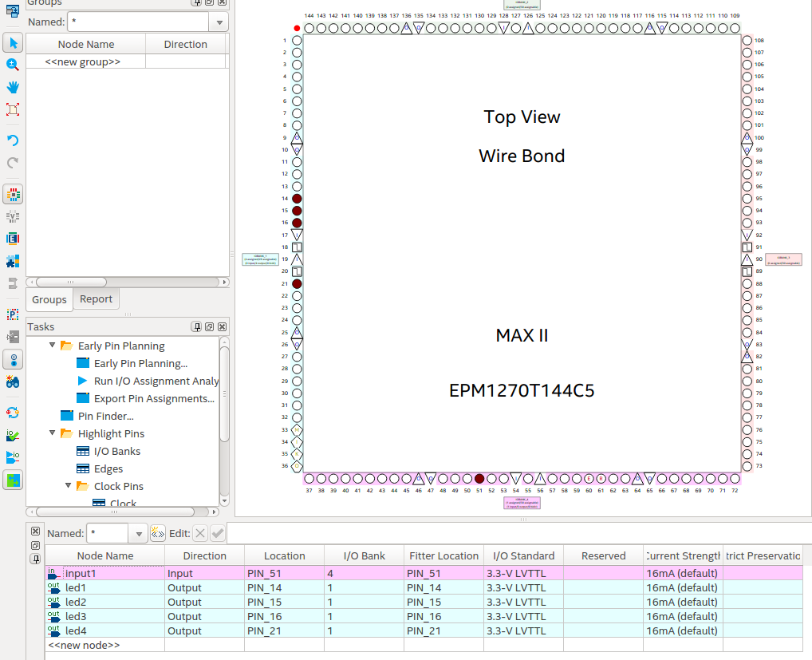This screenshot has height=660, width=812.
Task: Click the <<new node>> row
Action: (424, 645)
